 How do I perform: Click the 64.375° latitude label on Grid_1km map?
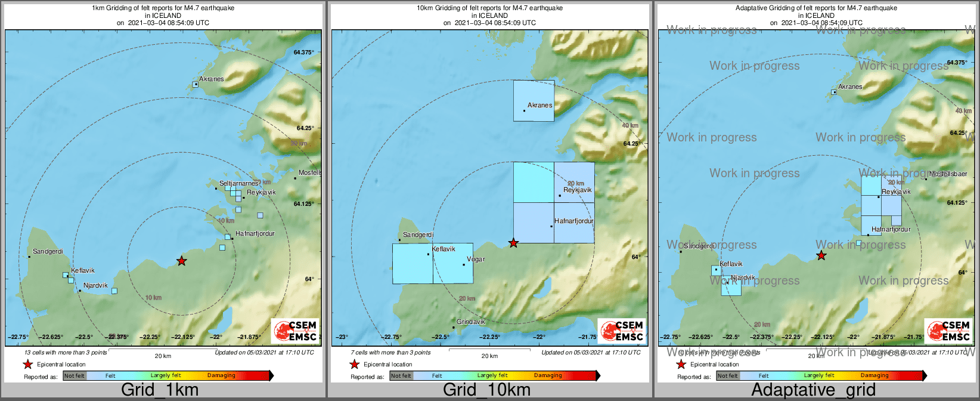[x=303, y=52]
